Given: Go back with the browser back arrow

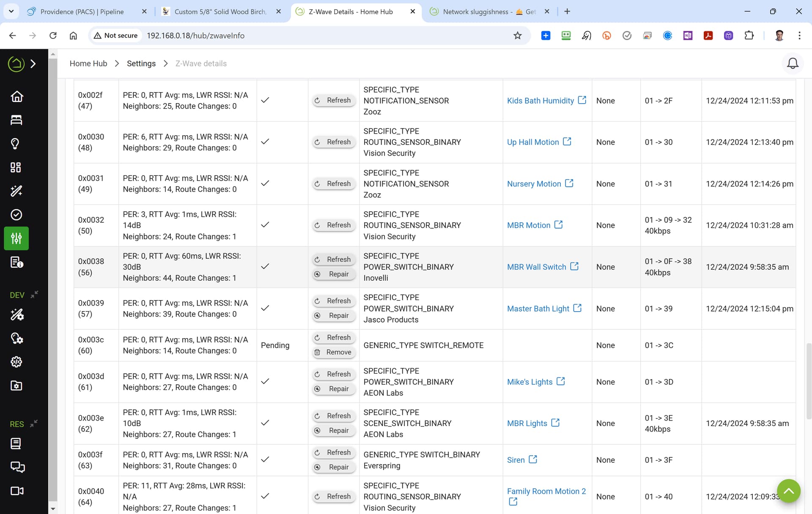Looking at the screenshot, I should (x=12, y=36).
